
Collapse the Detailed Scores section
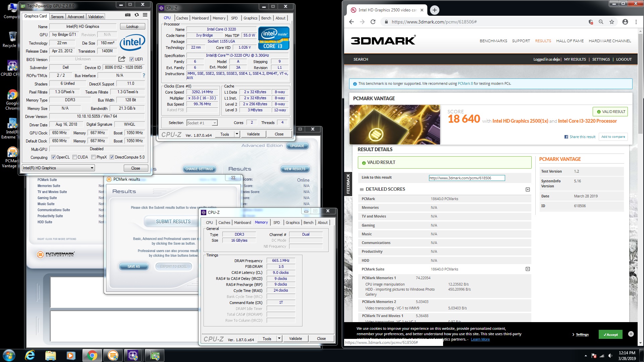point(528,189)
